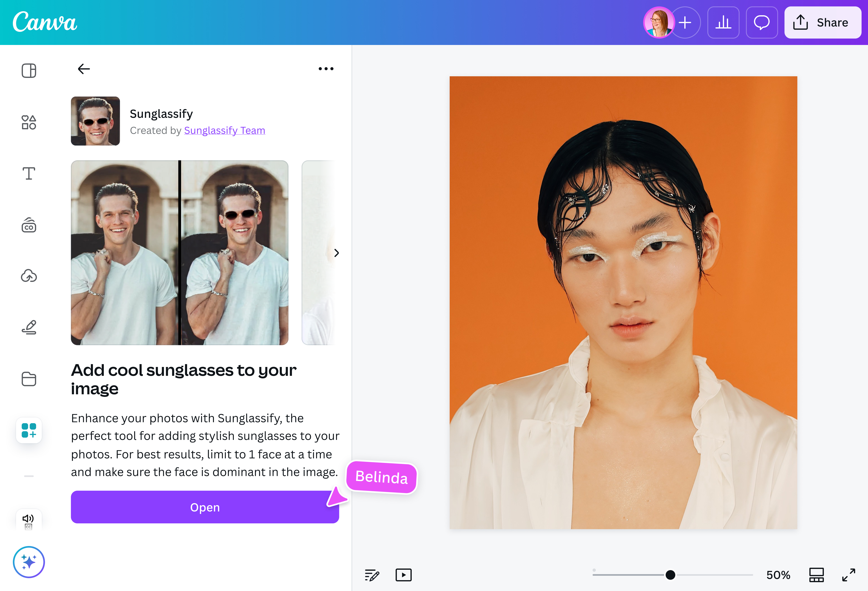
Task: Select the portrait photo on canvas
Action: coord(623,303)
